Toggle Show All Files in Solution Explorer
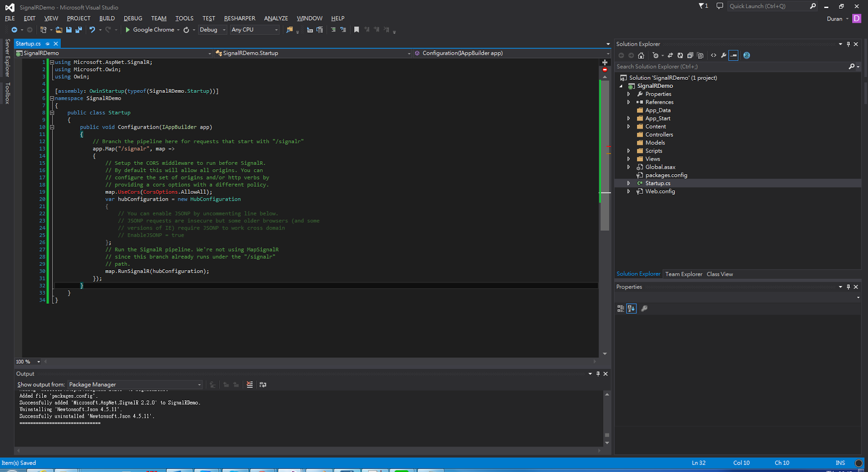 coord(700,55)
